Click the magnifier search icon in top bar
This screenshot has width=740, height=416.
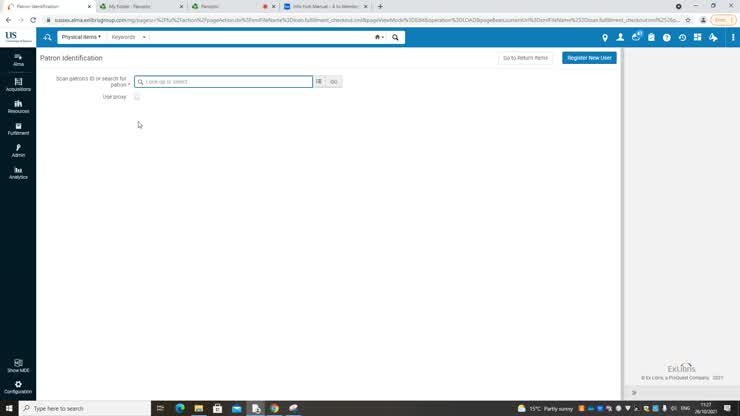[x=395, y=37]
